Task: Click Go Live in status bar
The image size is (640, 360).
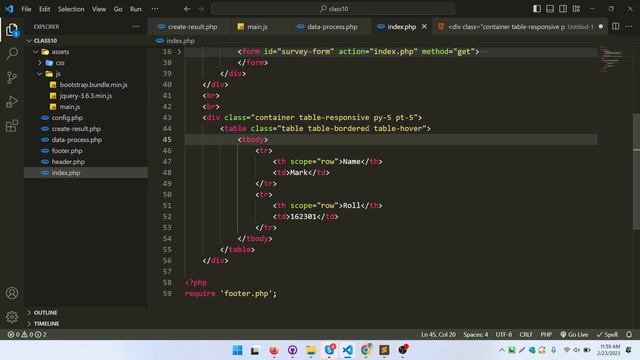Action: click(574, 334)
